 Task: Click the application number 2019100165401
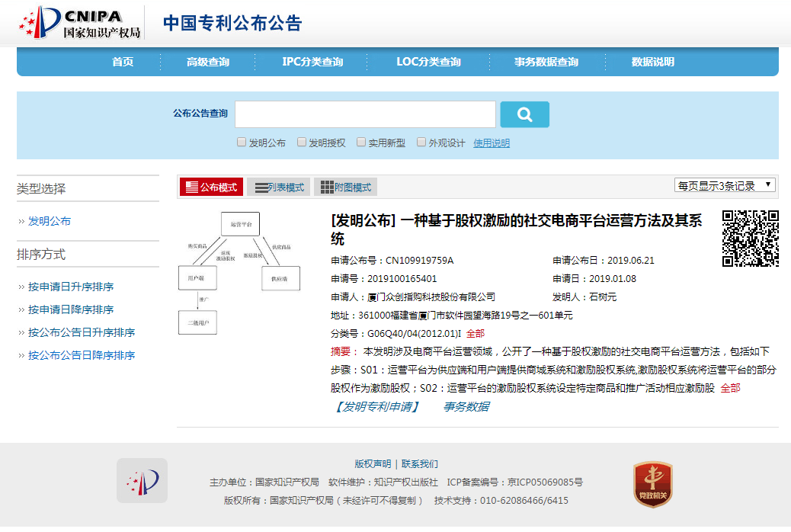[402, 279]
